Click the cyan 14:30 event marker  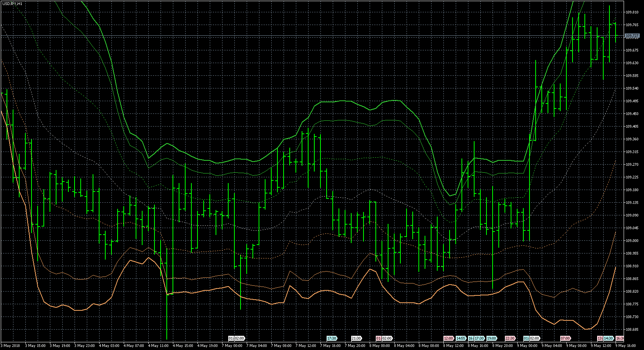[x=608, y=338]
